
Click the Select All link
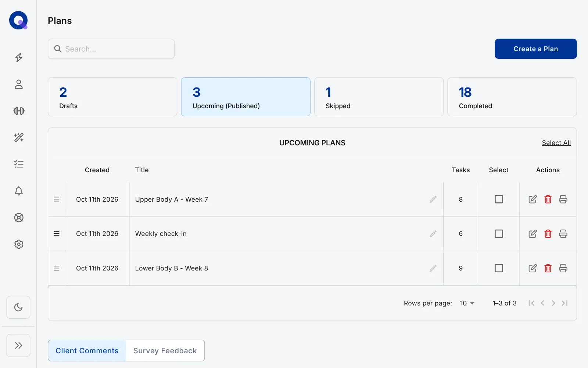(x=556, y=143)
